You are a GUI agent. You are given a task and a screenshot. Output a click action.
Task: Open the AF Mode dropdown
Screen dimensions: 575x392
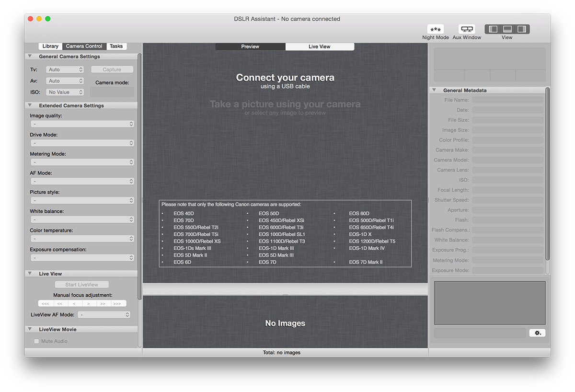click(82, 181)
